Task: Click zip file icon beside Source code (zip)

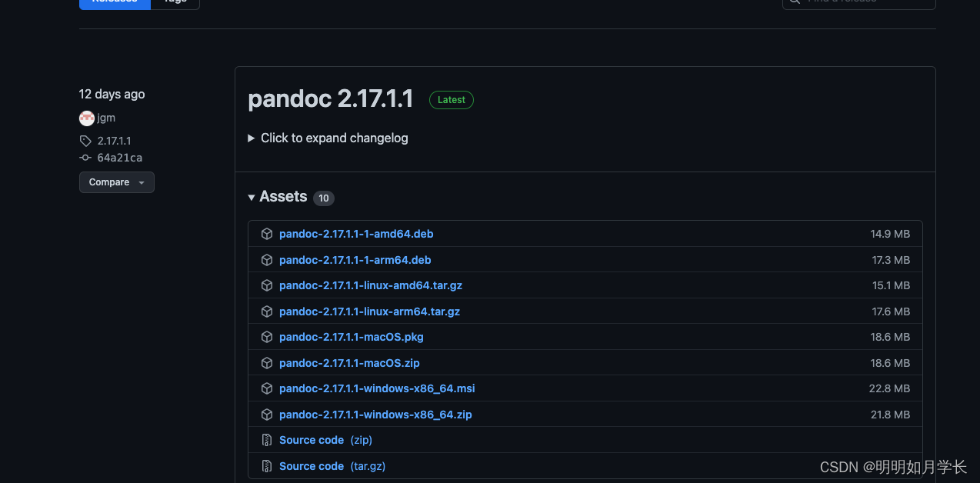Action: 267,440
